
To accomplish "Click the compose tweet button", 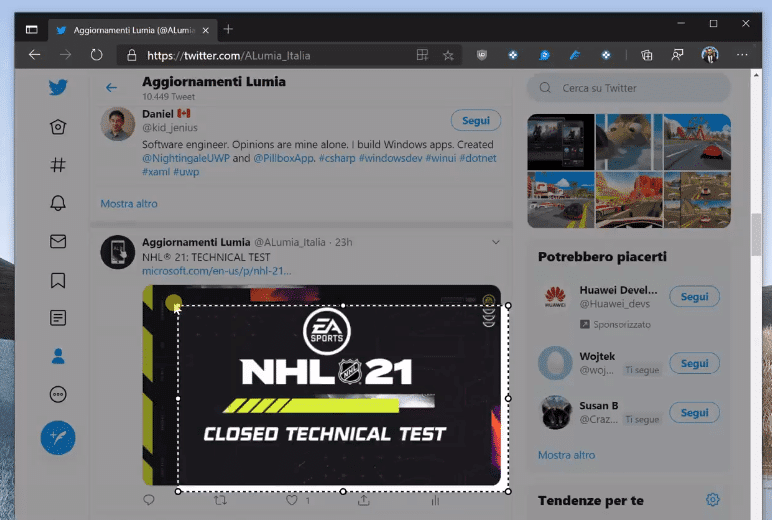I will tap(58, 437).
